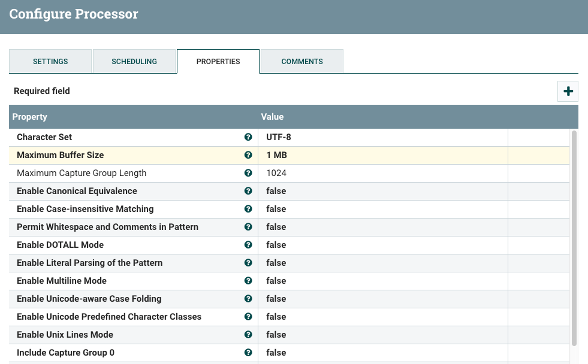This screenshot has height=364, width=588.
Task: Open help tooltip for Maximum Capture Group Length
Action: coord(248,173)
